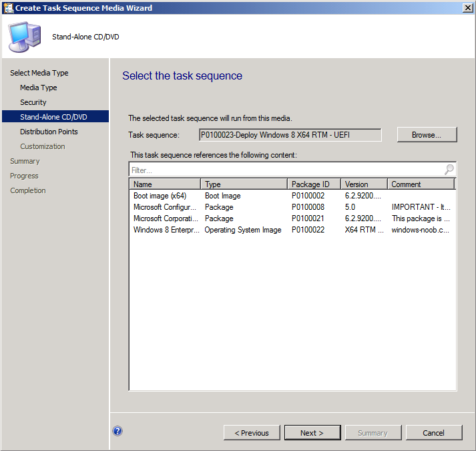
Task: Proceed with the Next button
Action: 312,432
